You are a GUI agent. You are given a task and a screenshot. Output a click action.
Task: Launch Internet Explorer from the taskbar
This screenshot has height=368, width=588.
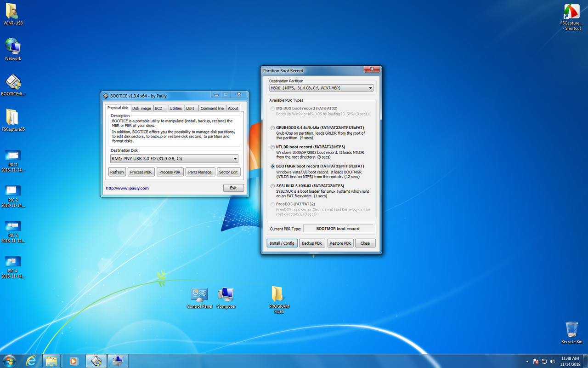coord(31,361)
